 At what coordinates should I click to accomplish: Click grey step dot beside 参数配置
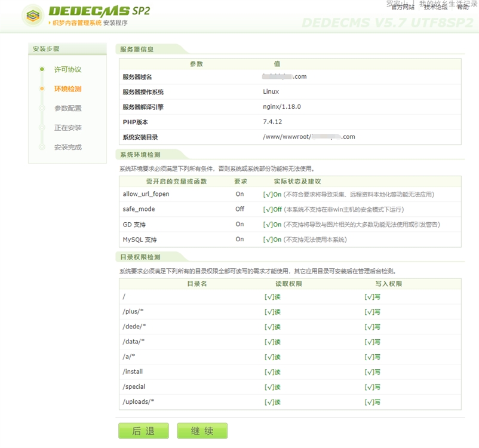[x=42, y=108]
